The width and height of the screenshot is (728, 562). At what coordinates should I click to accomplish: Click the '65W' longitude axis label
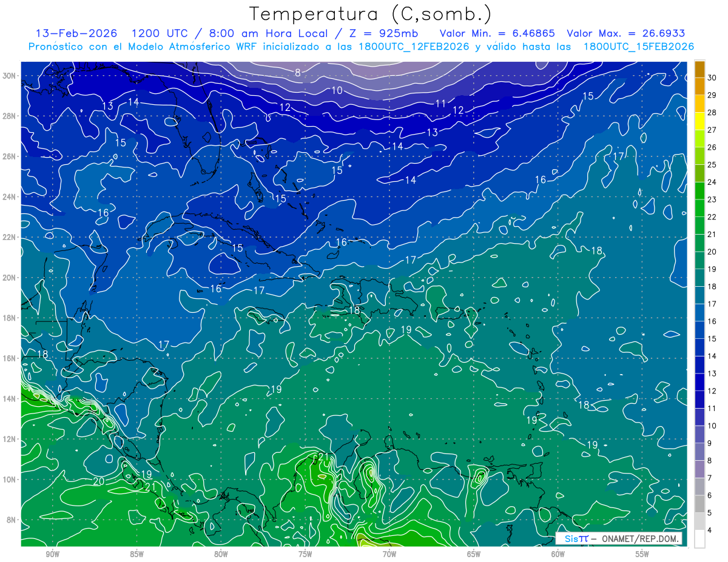[474, 554]
